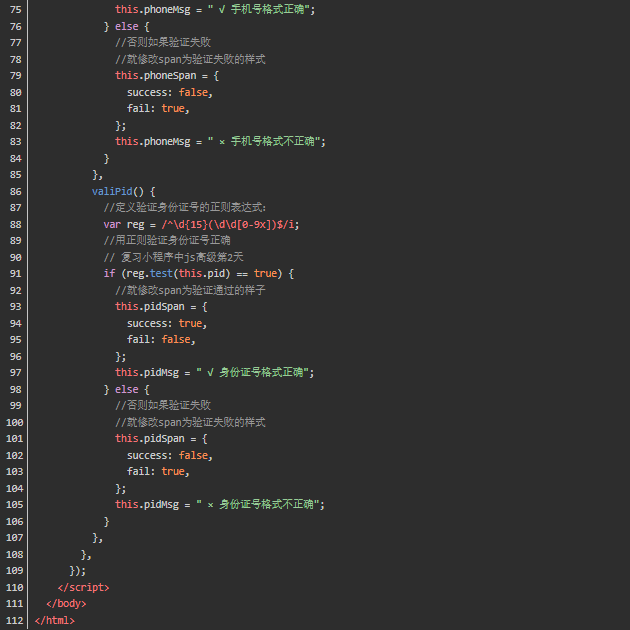Screen dimensions: 630x630
Task: Click this.phoneSpan on line 79
Action: pyautogui.click(x=150, y=76)
